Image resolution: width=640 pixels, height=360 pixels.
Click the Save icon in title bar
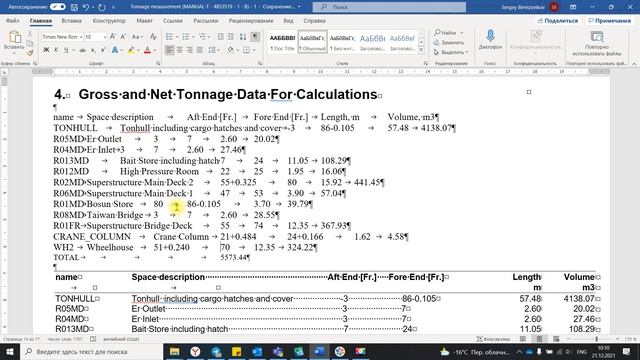pyautogui.click(x=74, y=7)
